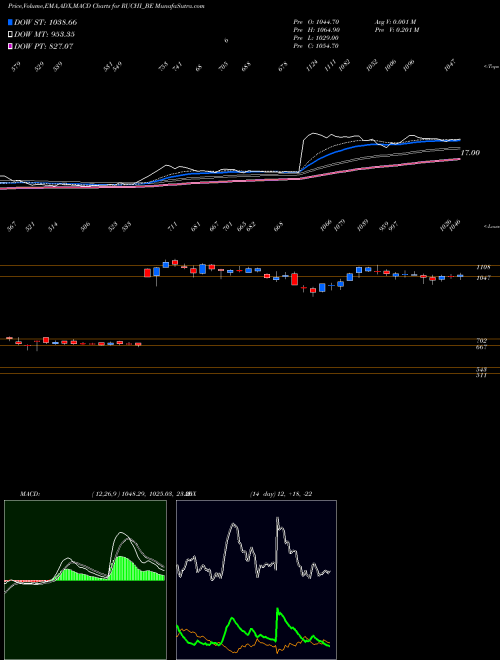The width and height of the screenshot is (500, 660).
Task: Click the Pre V: 0.201 M volume text
Action: (x=398, y=30)
